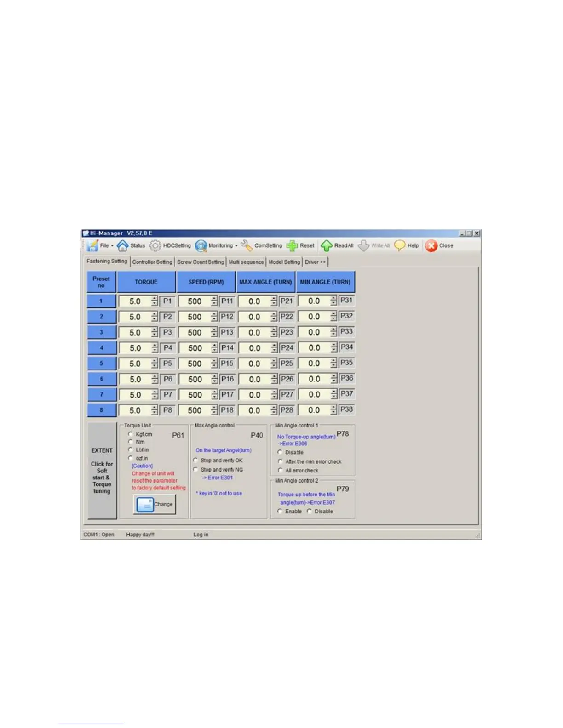
Task: Click the P13 speed value field
Action: pos(195,332)
